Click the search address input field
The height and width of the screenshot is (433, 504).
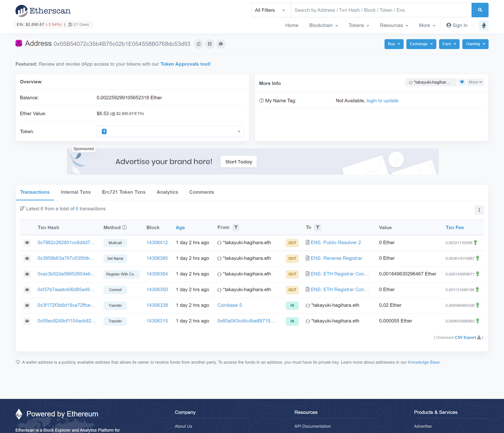tap(381, 10)
